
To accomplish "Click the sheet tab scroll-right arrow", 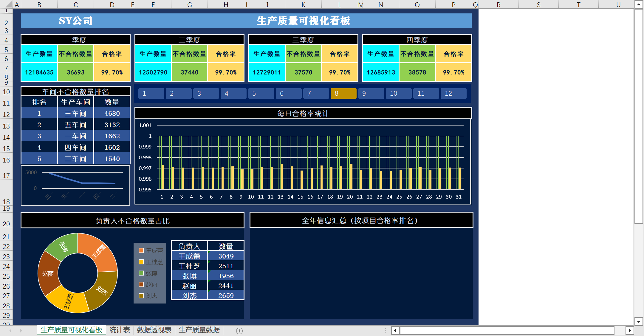I will click(x=21, y=331).
